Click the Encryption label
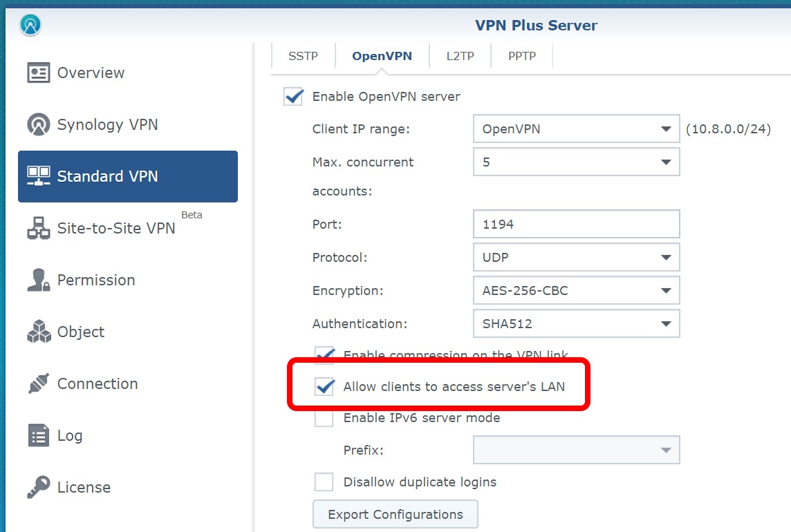 [x=348, y=290]
